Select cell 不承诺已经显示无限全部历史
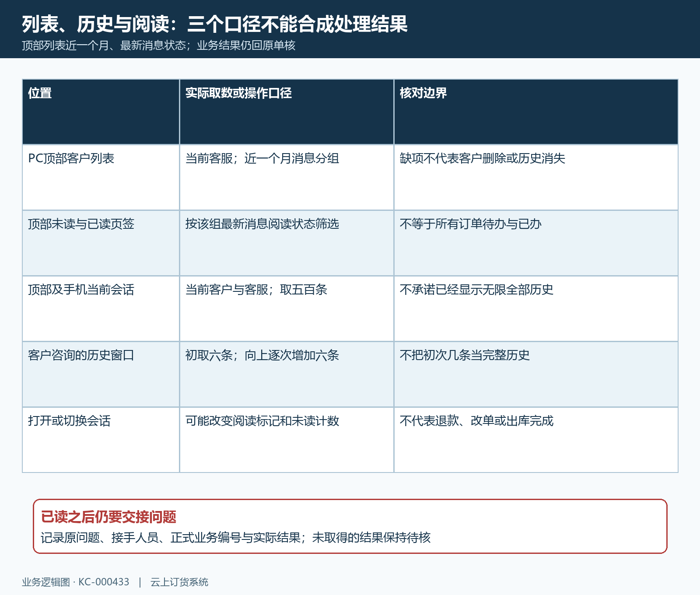This screenshot has height=595, width=700. 536,309
